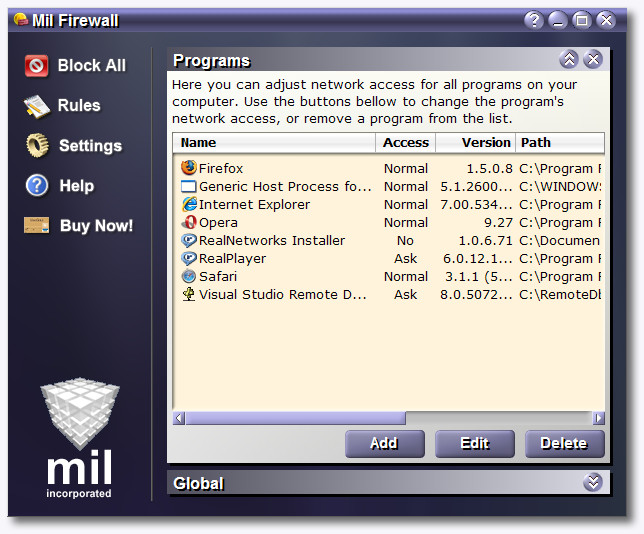This screenshot has width=644, height=534.
Task: Expand the Global panel
Action: click(x=593, y=482)
